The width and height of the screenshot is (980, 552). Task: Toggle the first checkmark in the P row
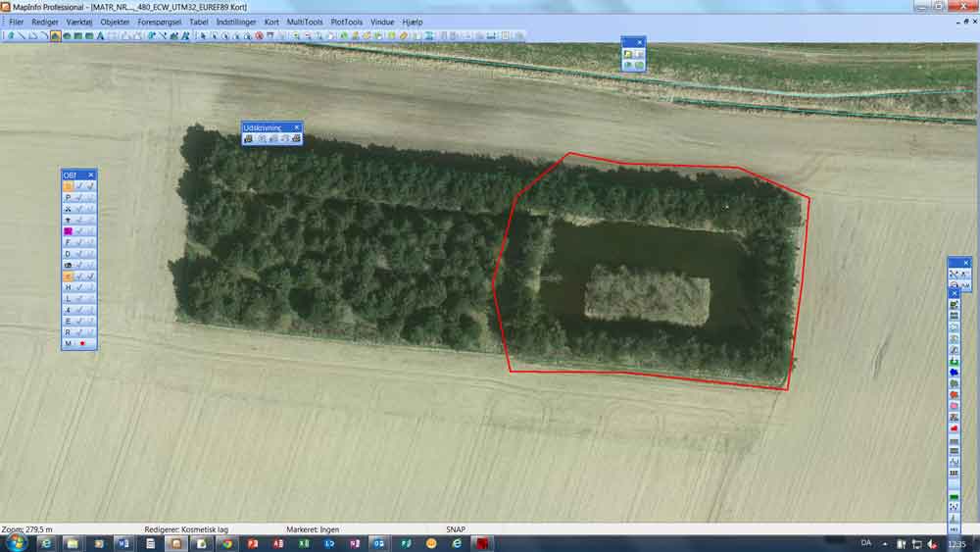[79, 197]
